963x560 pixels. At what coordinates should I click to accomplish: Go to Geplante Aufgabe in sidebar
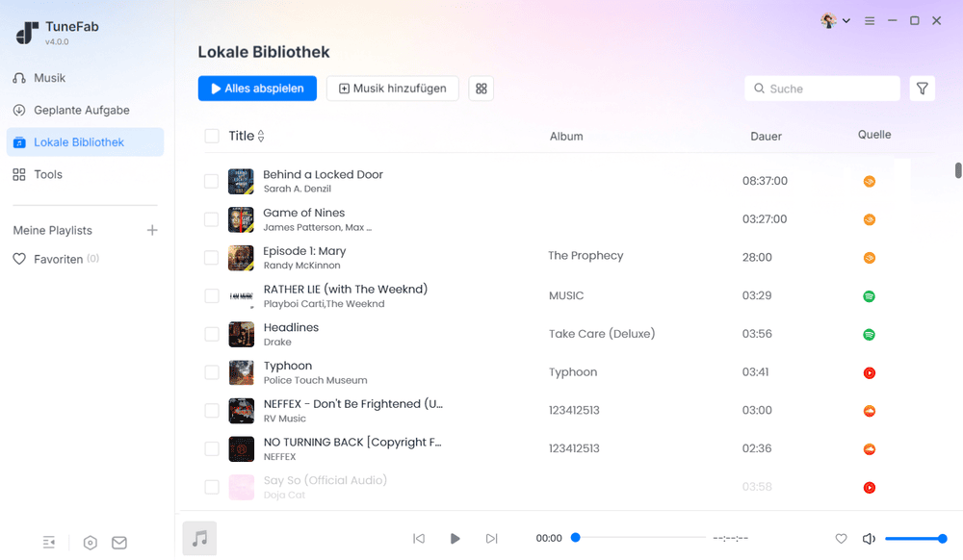(x=81, y=111)
